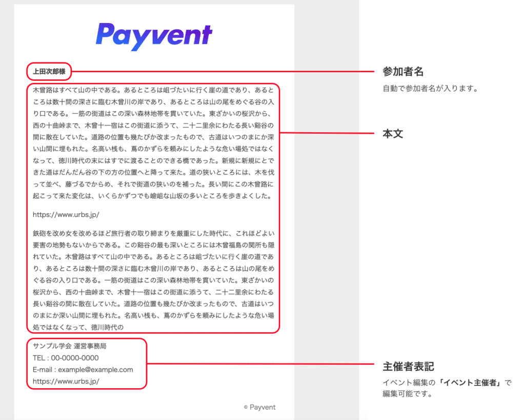The image size is (525, 420).
Task: Click the 参加者名 annotation heading
Action: (x=403, y=72)
